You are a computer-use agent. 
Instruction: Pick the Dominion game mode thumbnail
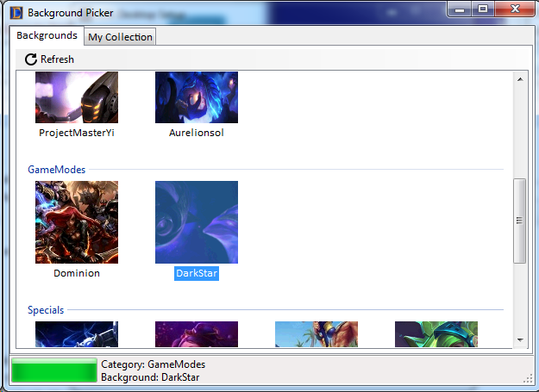coord(77,222)
